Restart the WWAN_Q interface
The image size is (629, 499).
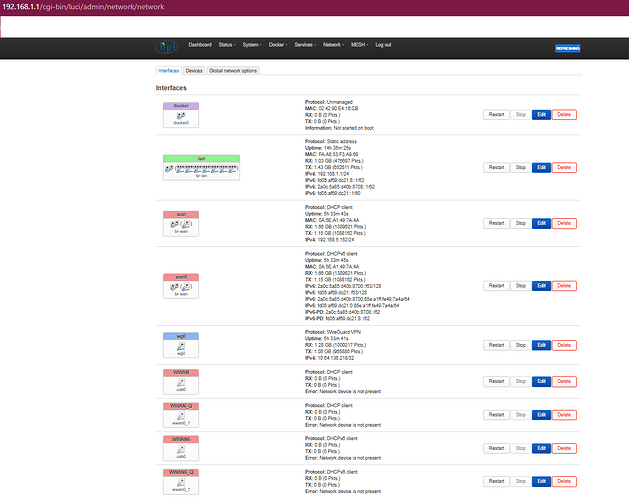496,415
